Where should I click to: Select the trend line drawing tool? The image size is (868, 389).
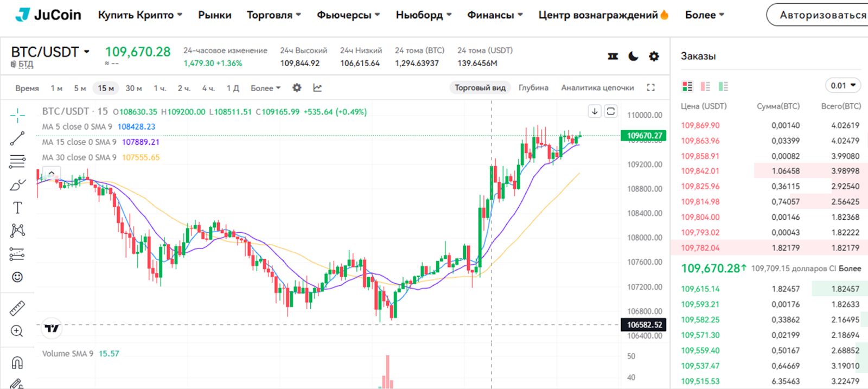(17, 138)
